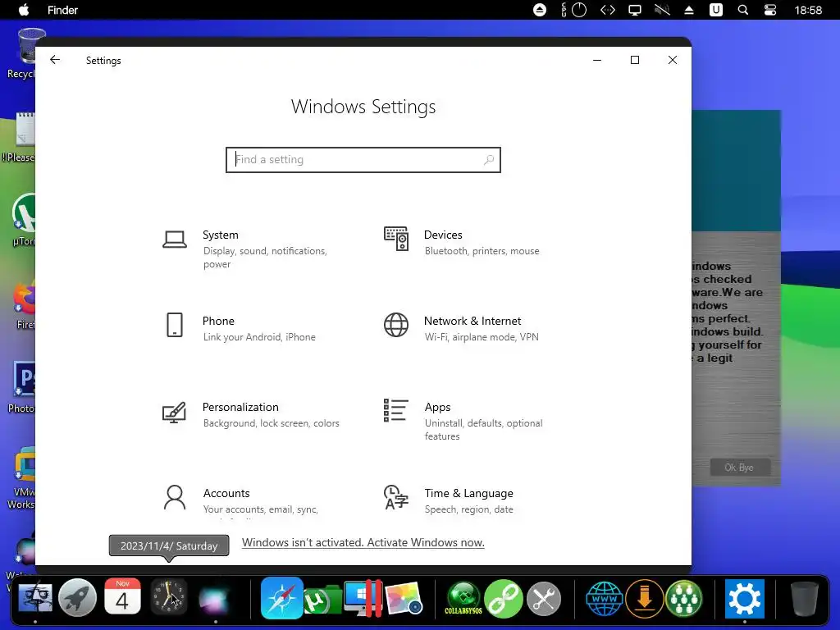Minimize the Settings window

(x=597, y=60)
